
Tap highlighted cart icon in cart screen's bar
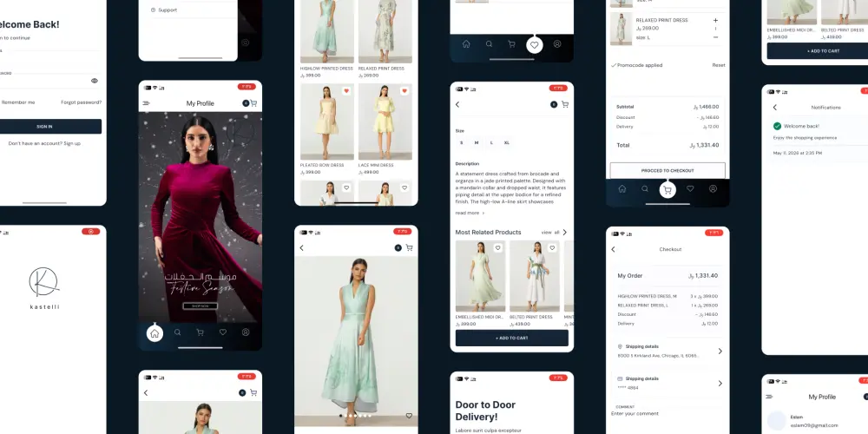(667, 190)
